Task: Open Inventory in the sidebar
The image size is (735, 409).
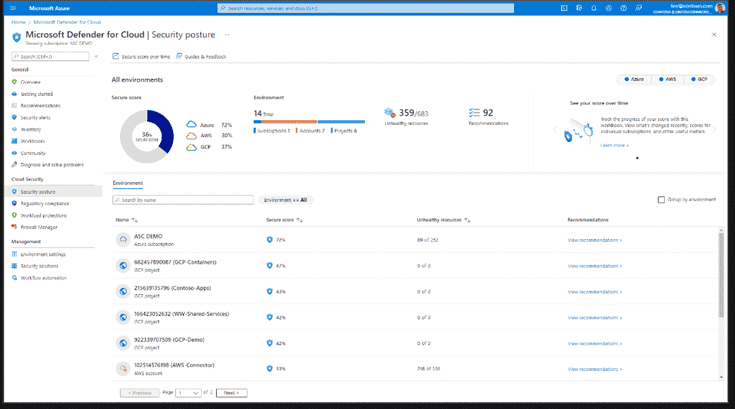Action: [x=30, y=129]
